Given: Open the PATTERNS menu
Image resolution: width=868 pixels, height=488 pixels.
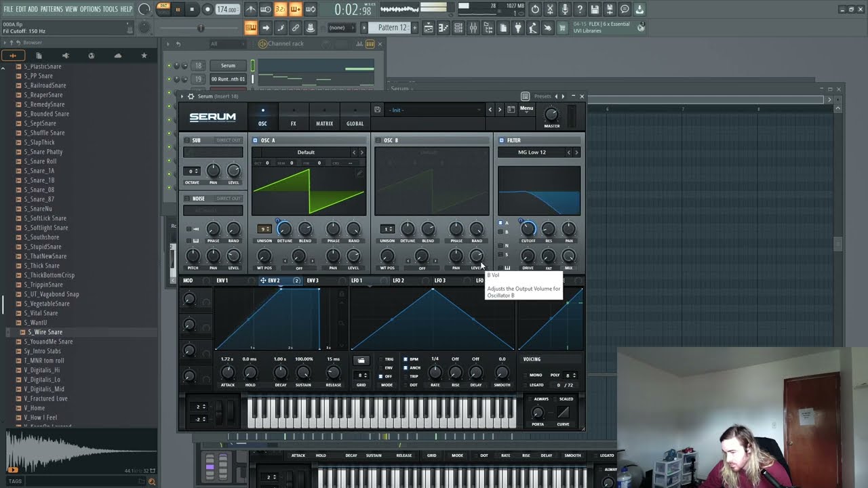Looking at the screenshot, I should (52, 9).
